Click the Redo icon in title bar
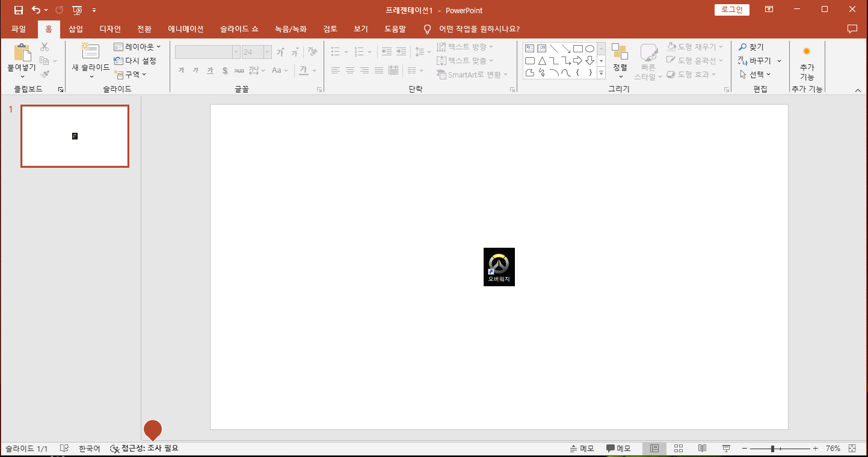This screenshot has width=868, height=457. 60,10
